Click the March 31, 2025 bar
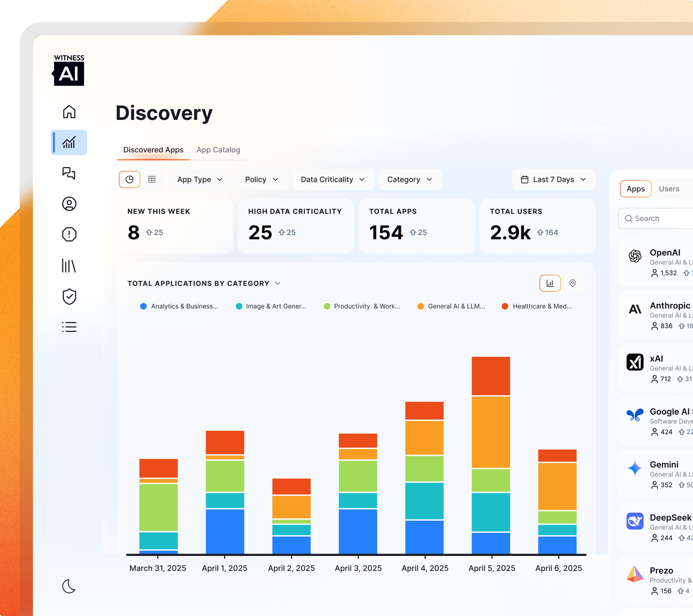 click(158, 506)
